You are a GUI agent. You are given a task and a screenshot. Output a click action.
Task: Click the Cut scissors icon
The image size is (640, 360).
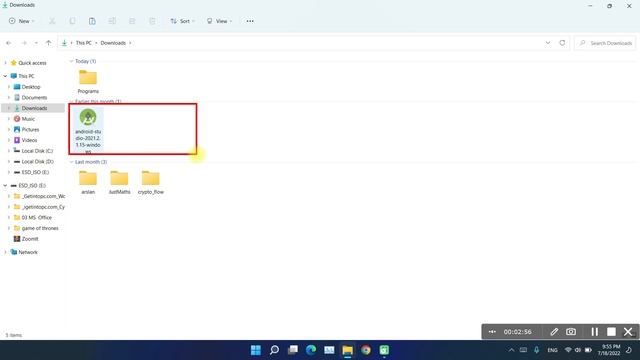[x=52, y=21]
